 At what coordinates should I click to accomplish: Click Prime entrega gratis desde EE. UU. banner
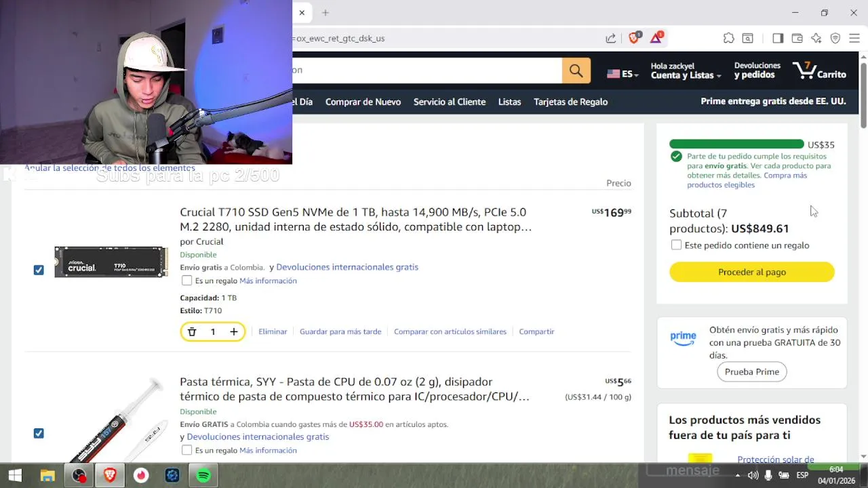tap(773, 102)
